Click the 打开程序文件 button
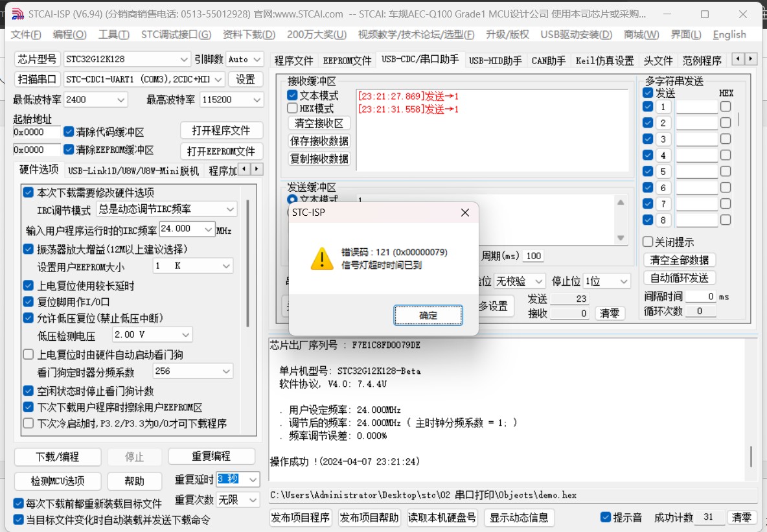 (x=221, y=131)
